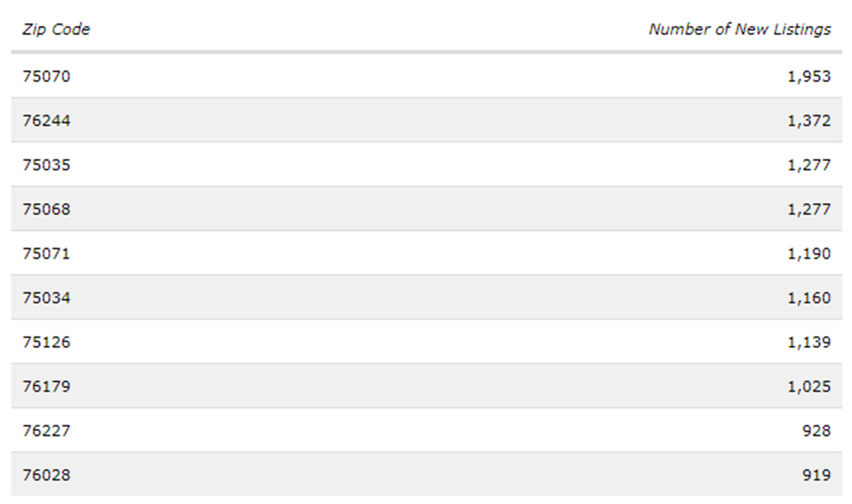The image size is (852, 504).
Task: Select zip code 75071
Action: (x=47, y=254)
